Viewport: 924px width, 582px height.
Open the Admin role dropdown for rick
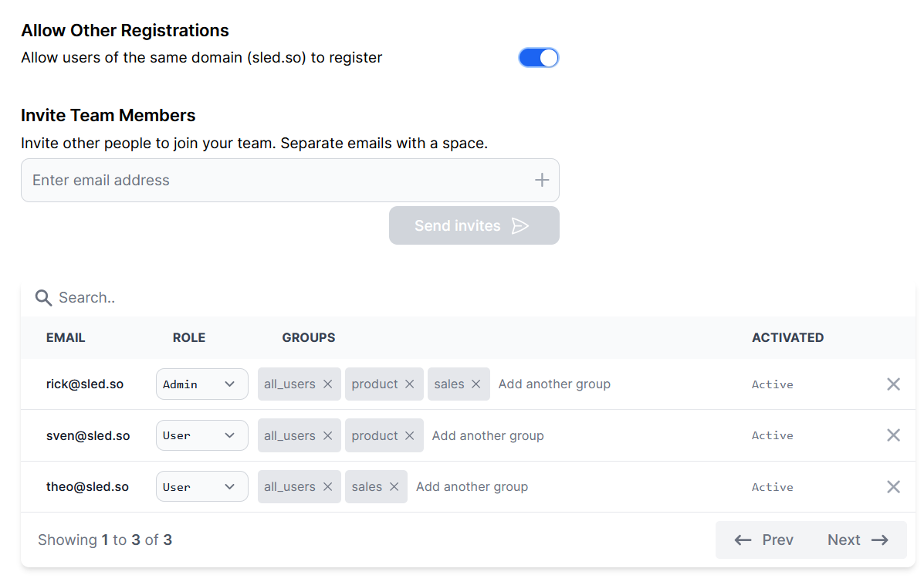(201, 384)
